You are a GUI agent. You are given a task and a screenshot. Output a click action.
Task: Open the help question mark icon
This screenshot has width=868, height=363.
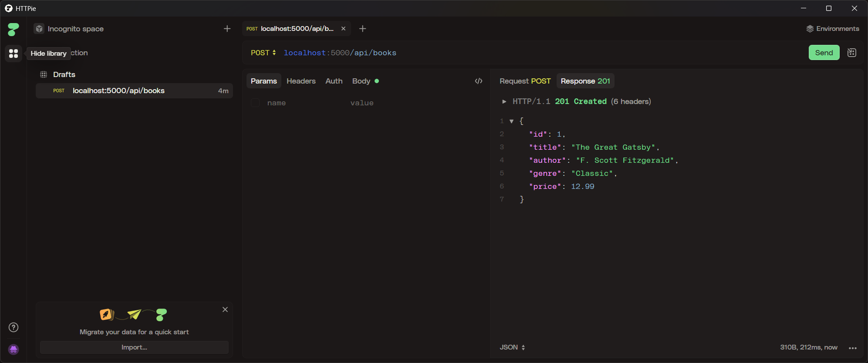14,327
